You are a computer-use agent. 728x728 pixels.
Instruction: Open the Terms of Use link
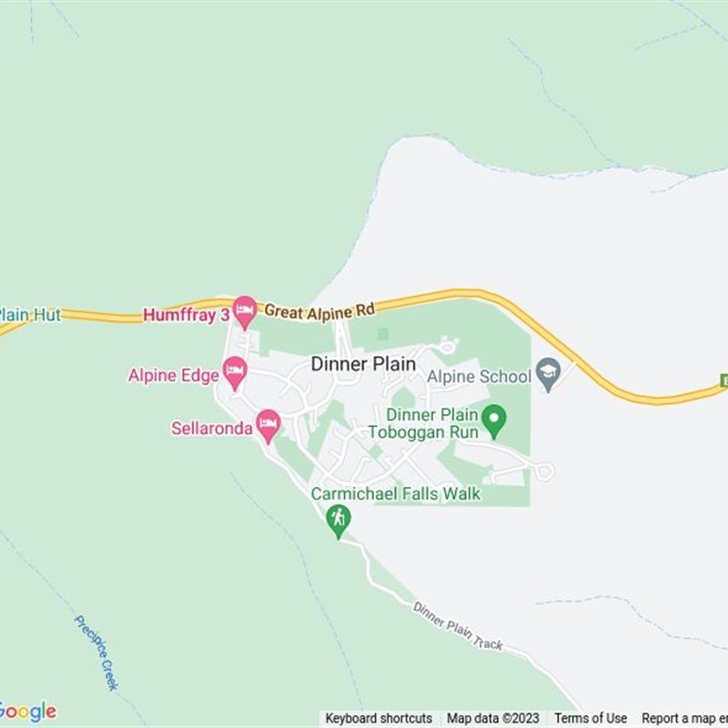590,718
